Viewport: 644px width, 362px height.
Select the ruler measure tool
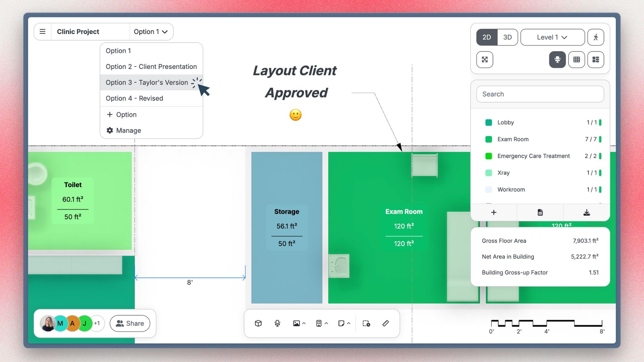386,323
